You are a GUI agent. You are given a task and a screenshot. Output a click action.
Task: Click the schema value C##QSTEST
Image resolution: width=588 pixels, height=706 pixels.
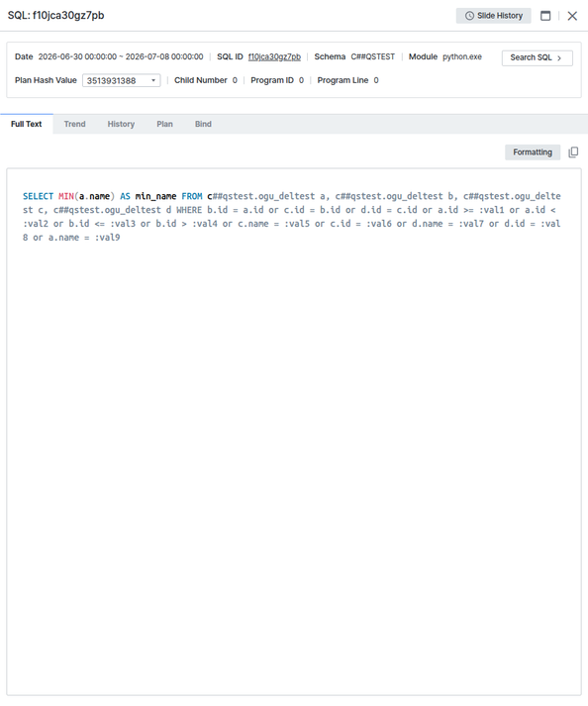pyautogui.click(x=373, y=56)
